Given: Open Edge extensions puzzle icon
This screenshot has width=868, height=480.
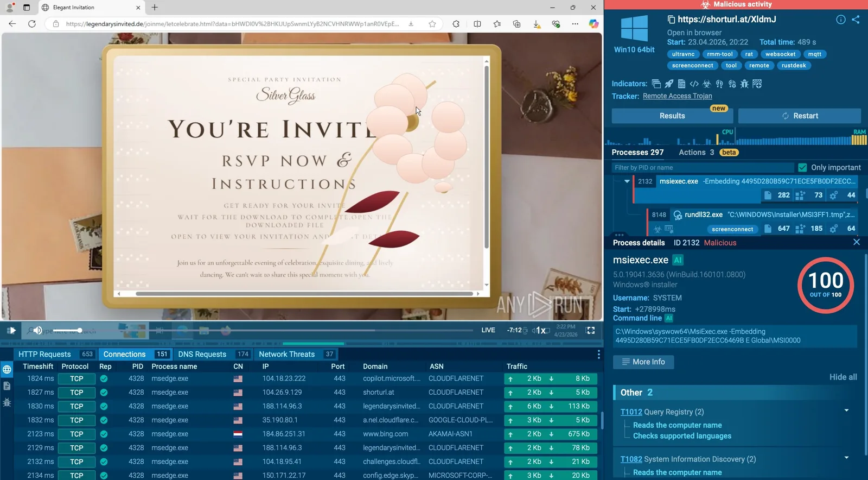Looking at the screenshot, I should (456, 24).
